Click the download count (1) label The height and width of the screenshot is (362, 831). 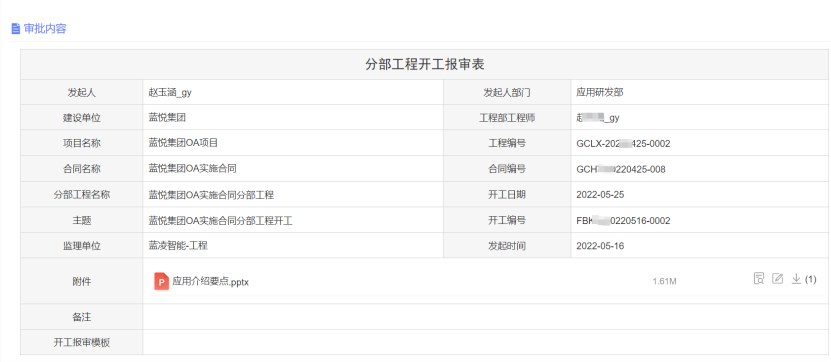pyautogui.click(x=810, y=279)
